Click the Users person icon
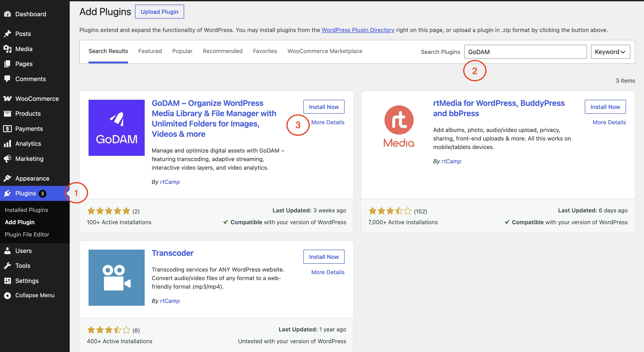 coord(7,251)
